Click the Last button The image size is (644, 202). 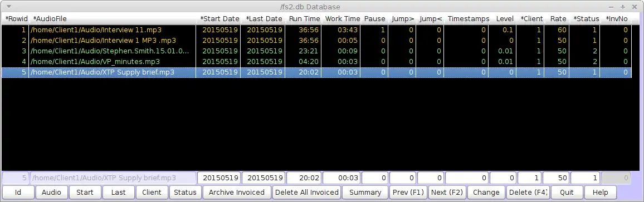click(118, 192)
